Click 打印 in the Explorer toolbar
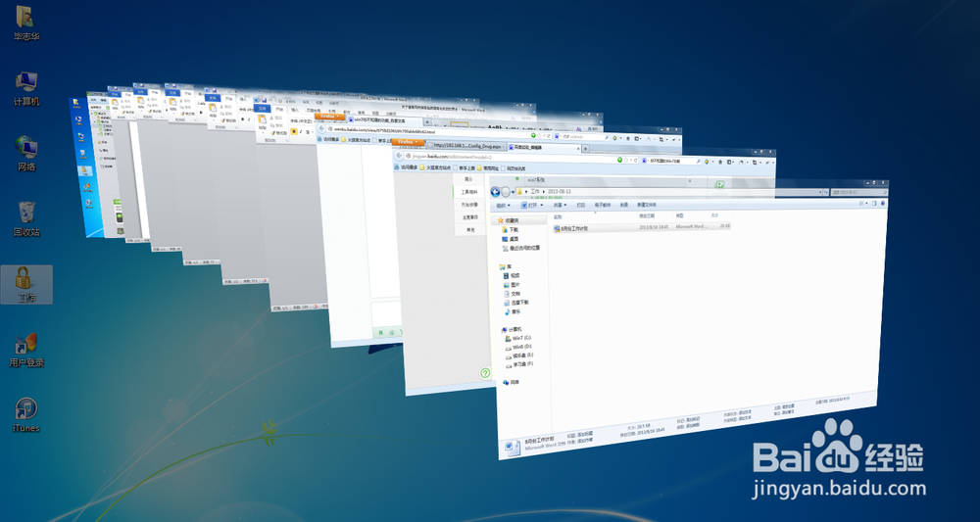This screenshot has height=522, width=980. (580, 205)
